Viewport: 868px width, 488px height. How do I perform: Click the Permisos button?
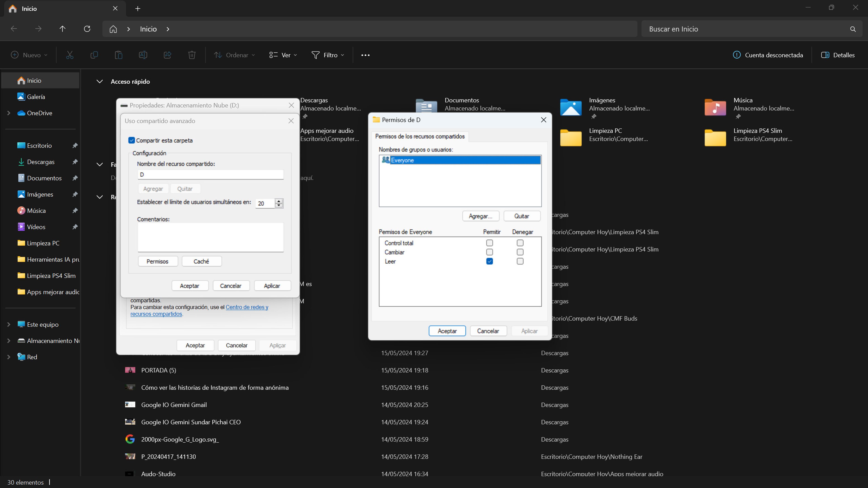[158, 261]
